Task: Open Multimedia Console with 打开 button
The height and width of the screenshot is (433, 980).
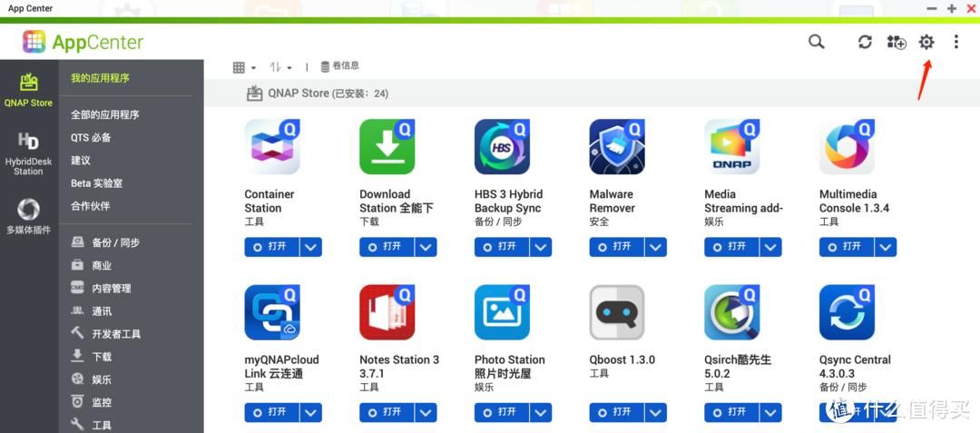Action: tap(847, 247)
